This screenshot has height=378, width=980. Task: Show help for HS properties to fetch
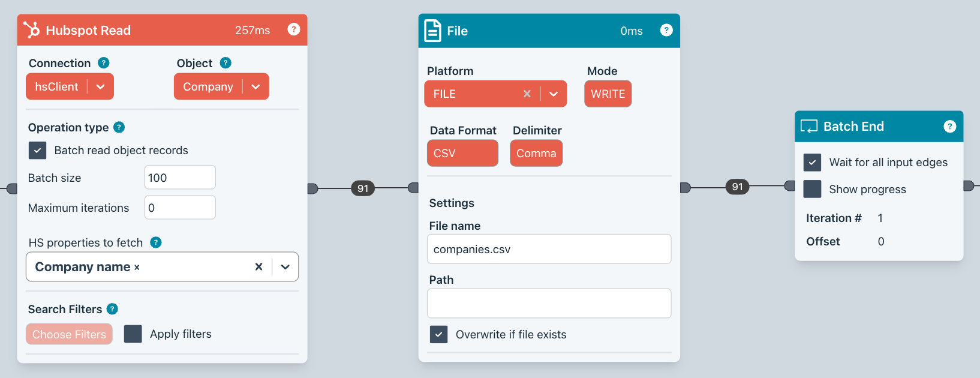tap(156, 242)
